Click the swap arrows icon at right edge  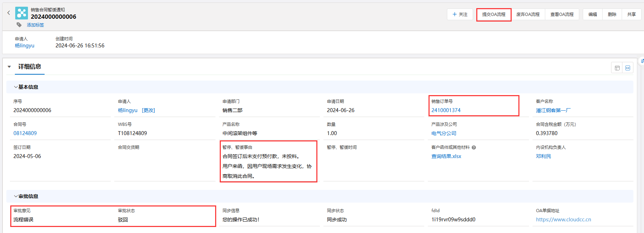pyautogui.click(x=642, y=61)
